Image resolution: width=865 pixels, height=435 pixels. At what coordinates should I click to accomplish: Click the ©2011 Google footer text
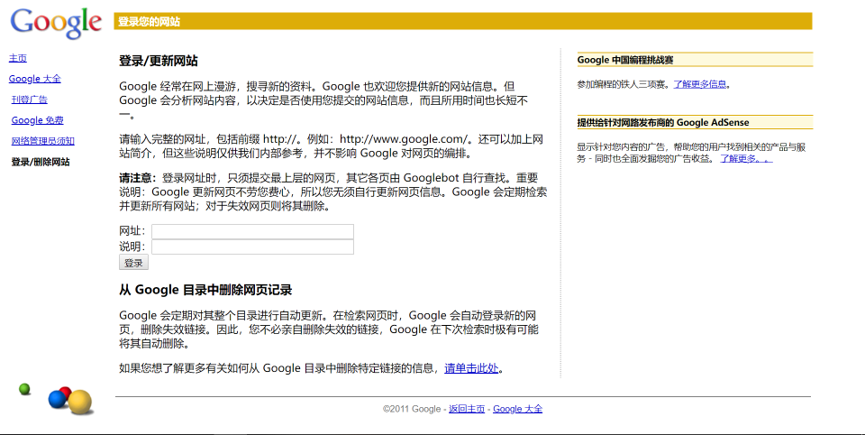coord(412,409)
